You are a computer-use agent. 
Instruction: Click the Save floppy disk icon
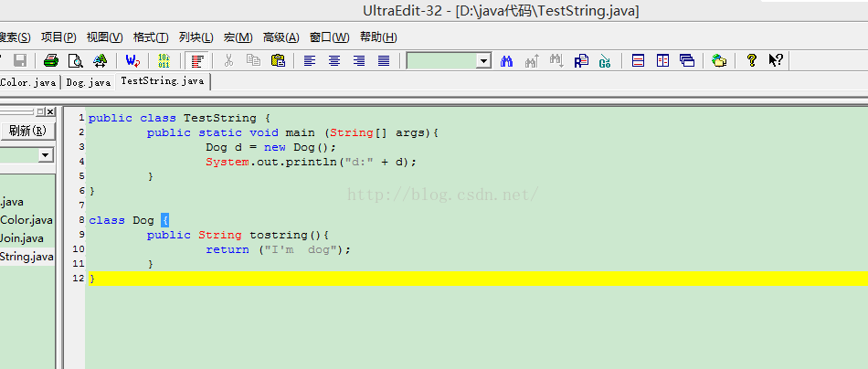click(20, 60)
